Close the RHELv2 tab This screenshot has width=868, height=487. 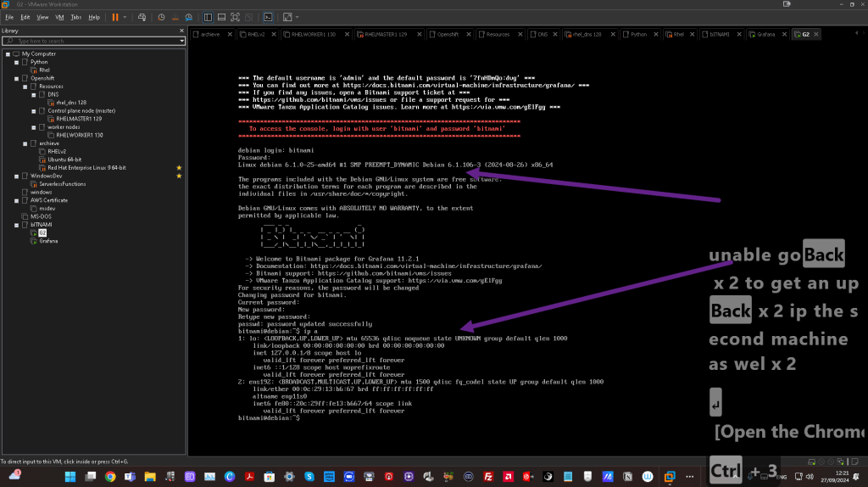click(274, 34)
